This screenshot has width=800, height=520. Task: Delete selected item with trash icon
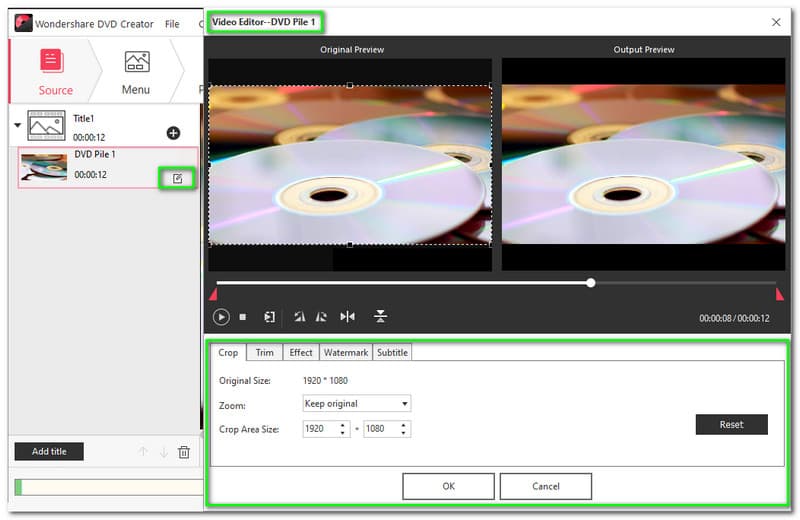[x=184, y=452]
